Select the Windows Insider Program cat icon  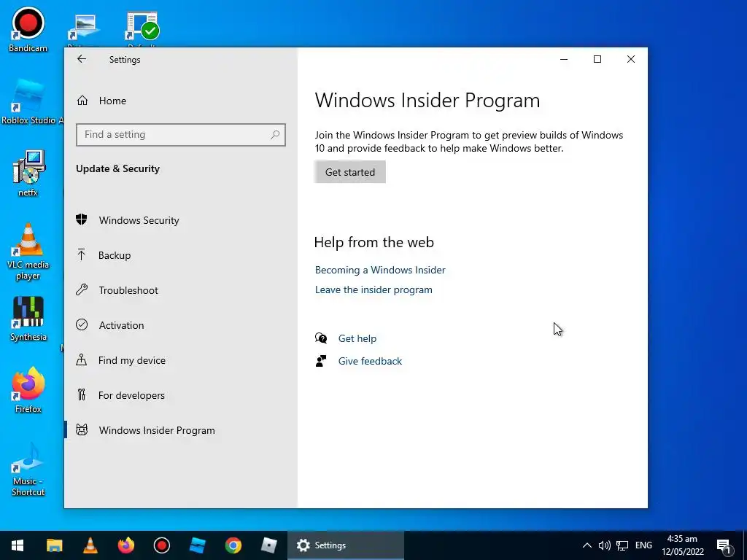tap(82, 430)
